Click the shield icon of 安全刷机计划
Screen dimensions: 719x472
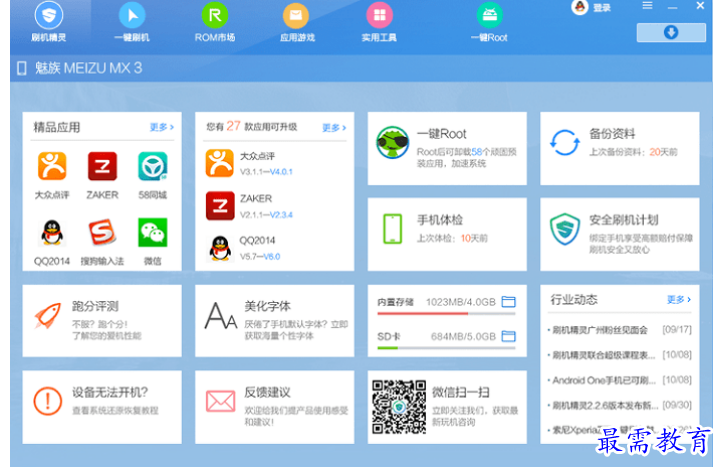(565, 228)
